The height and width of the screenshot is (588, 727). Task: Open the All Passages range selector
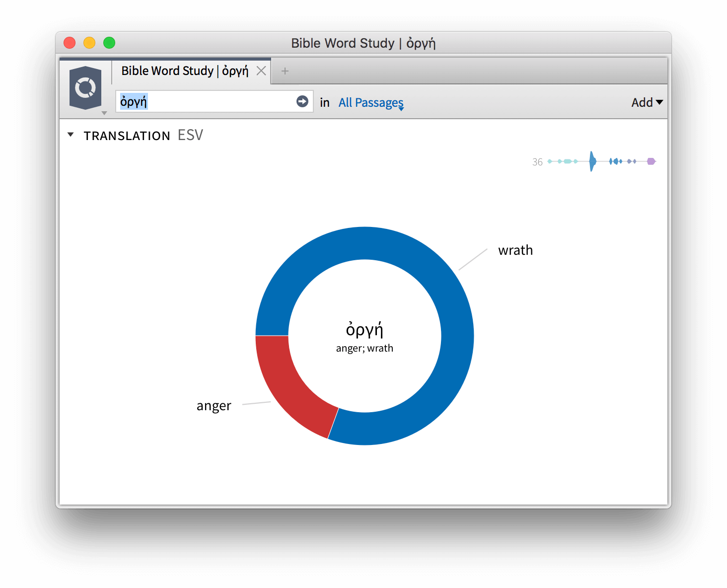371,103
